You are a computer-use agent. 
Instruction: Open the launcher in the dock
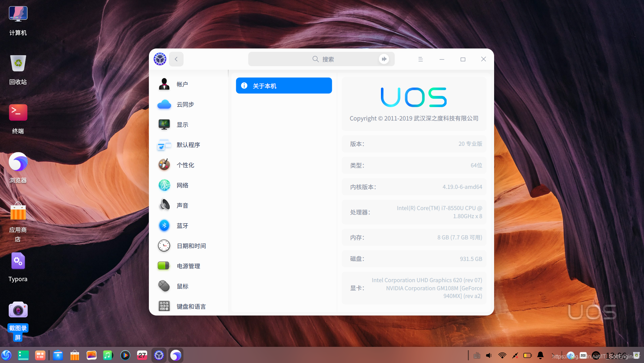pyautogui.click(x=6, y=355)
